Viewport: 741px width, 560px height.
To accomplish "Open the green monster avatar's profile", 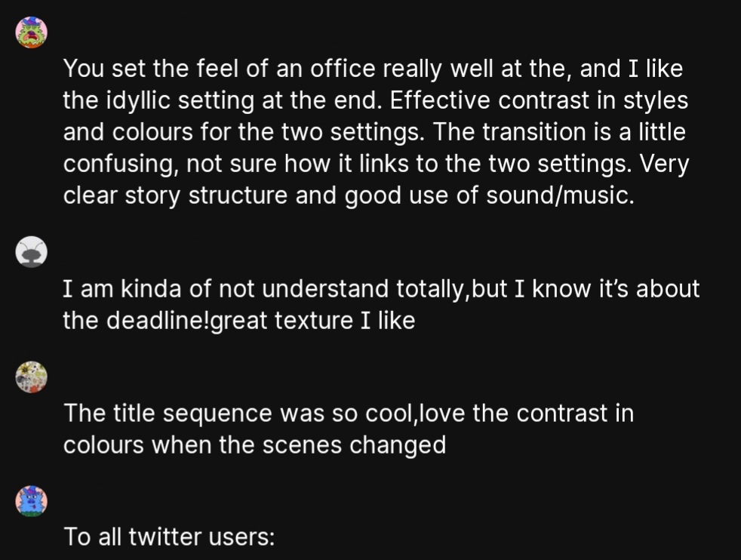I will pos(31,32).
